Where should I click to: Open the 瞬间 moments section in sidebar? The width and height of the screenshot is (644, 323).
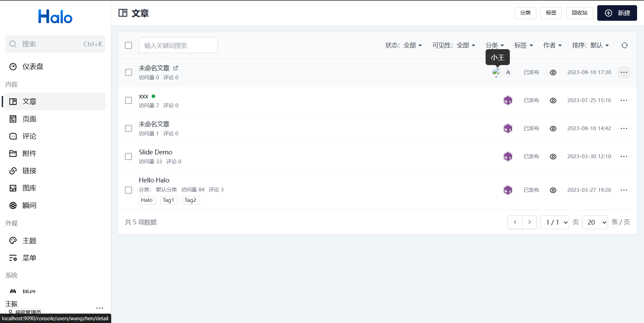click(29, 205)
